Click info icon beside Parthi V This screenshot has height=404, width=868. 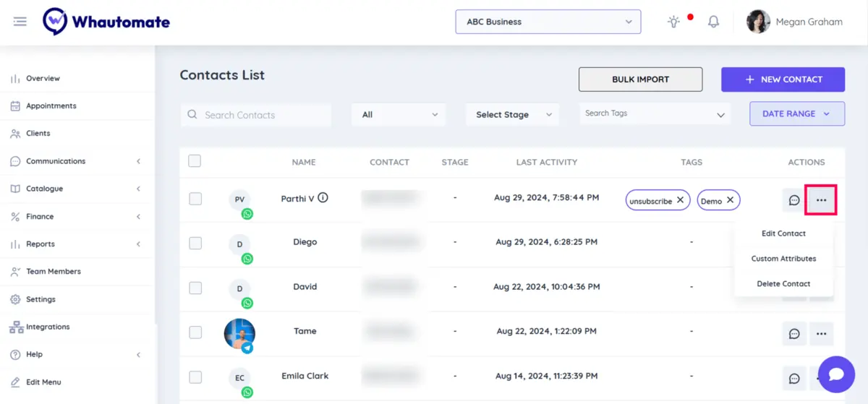coord(323,197)
